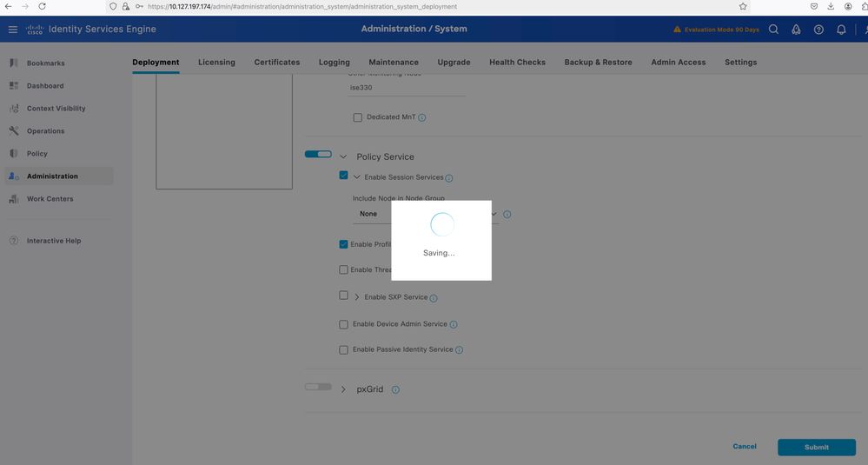Click info icon beside Enable Session Services
This screenshot has width=868, height=465.
click(x=449, y=178)
